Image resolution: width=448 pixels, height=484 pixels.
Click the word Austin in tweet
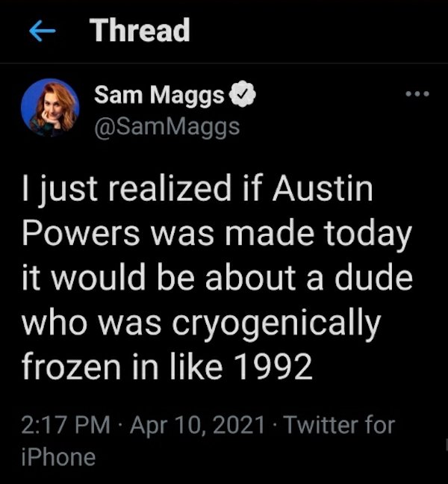(x=323, y=188)
